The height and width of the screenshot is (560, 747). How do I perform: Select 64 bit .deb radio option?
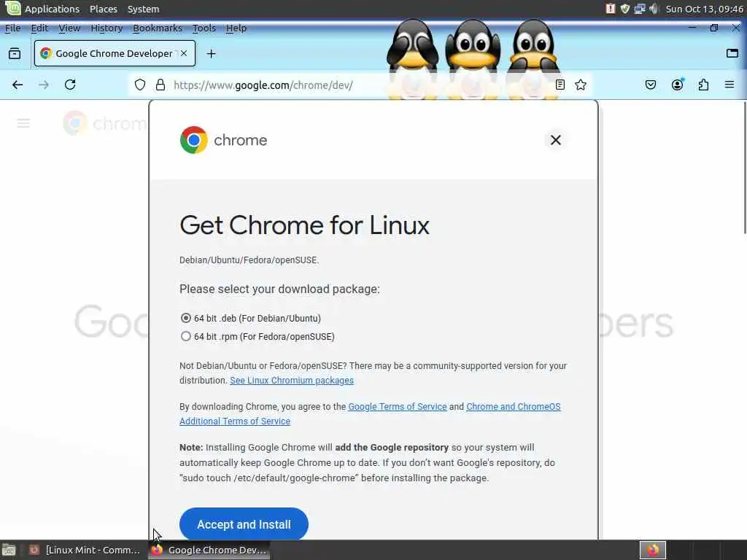(186, 318)
